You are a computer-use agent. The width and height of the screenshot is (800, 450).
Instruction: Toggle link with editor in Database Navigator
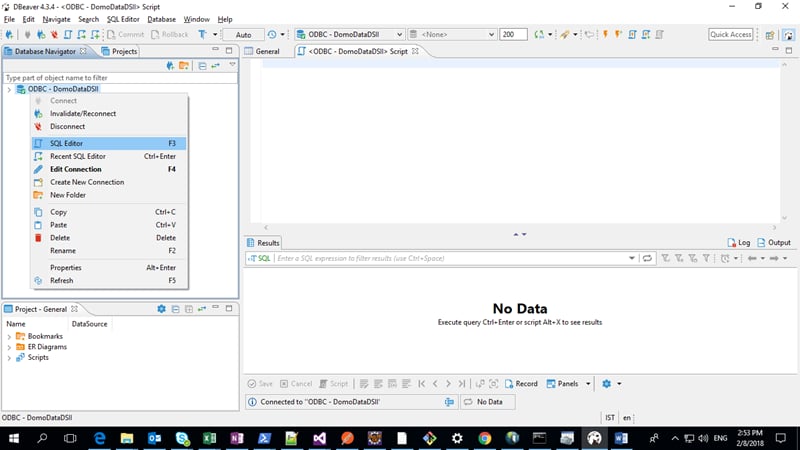coord(215,66)
